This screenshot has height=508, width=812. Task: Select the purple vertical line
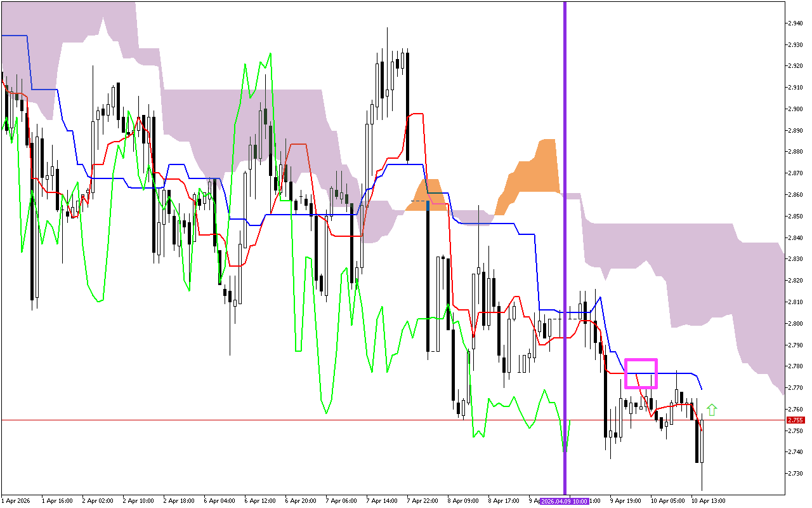(x=565, y=190)
